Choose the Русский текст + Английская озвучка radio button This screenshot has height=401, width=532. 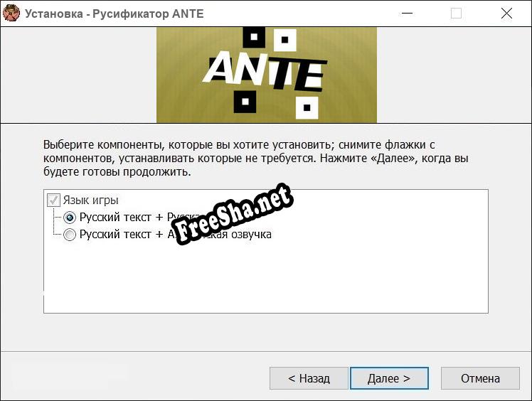pyautogui.click(x=70, y=235)
